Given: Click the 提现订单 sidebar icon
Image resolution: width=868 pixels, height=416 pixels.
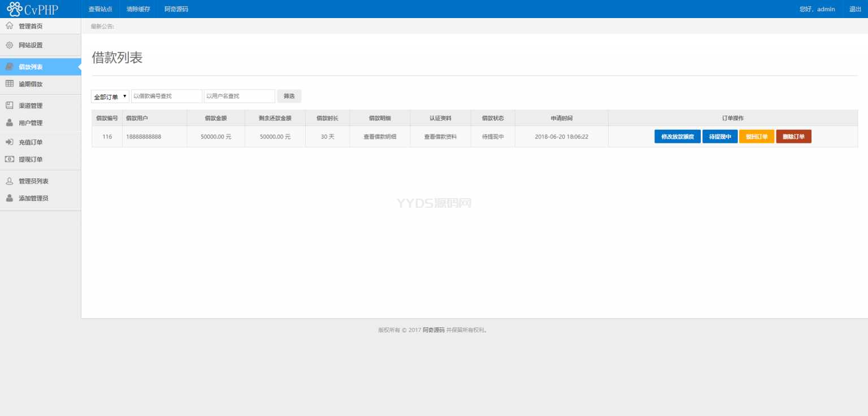Looking at the screenshot, I should (9, 159).
